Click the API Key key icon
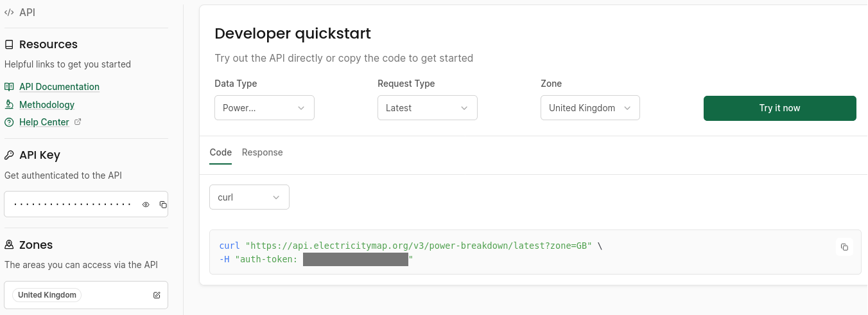The width and height of the screenshot is (868, 315). coord(9,155)
